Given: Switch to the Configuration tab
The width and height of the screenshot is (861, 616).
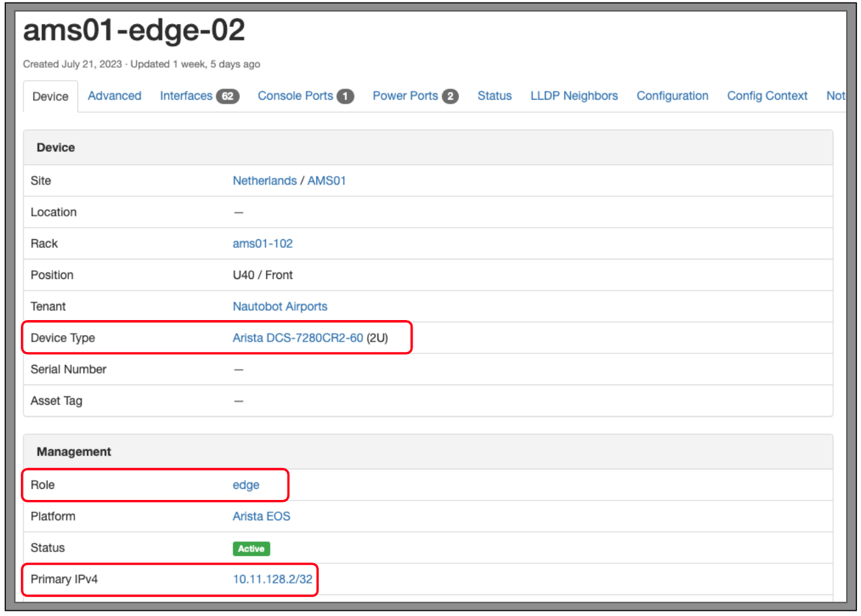Looking at the screenshot, I should coord(672,96).
